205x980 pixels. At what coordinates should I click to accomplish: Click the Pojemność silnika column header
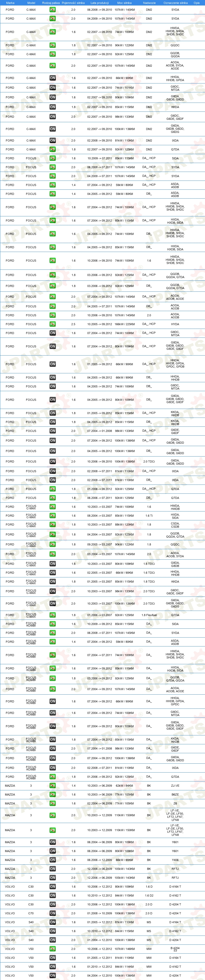(x=73, y=3)
